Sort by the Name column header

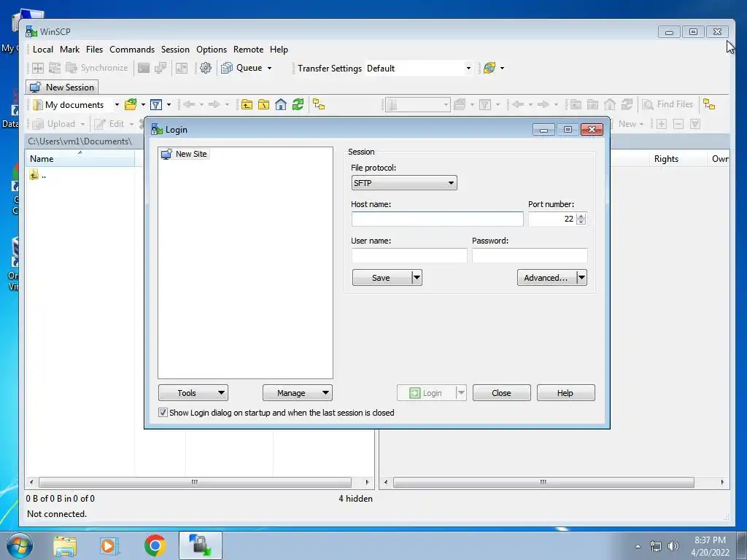tap(80, 158)
